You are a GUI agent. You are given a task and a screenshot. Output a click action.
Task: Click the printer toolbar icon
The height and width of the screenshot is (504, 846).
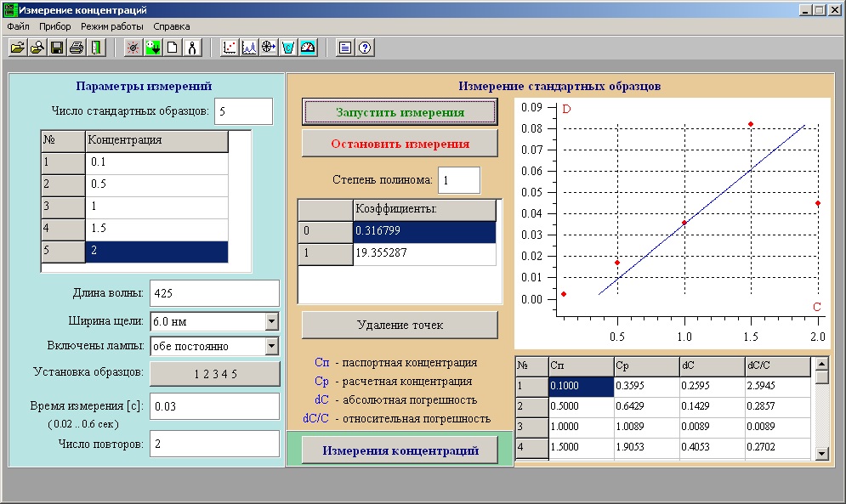click(x=77, y=48)
